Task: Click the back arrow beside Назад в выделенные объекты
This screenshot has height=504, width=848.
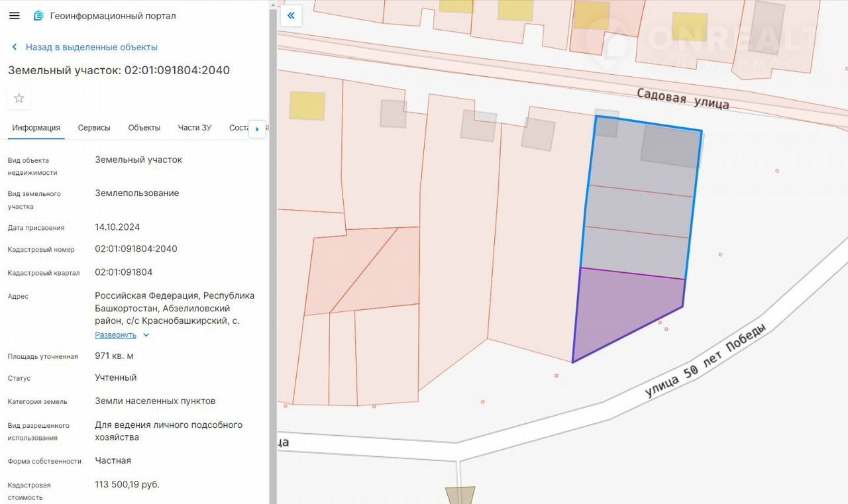Action: 15,48
